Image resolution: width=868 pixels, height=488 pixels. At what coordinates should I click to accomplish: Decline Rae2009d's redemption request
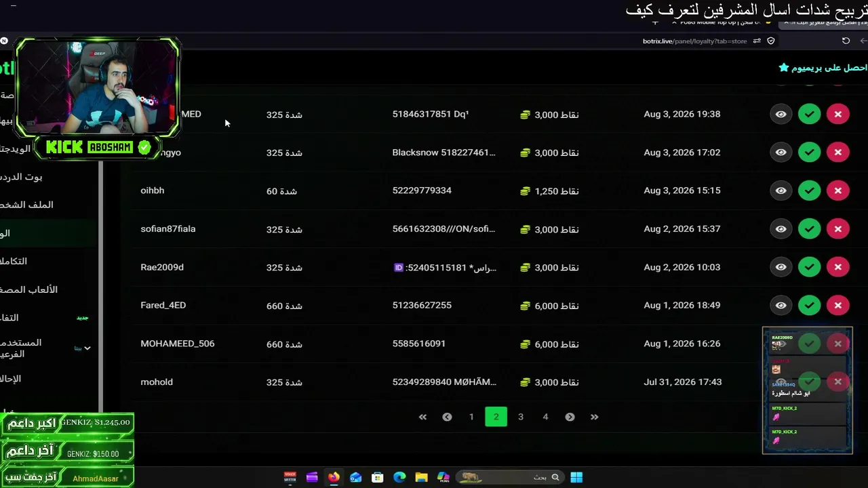(838, 267)
